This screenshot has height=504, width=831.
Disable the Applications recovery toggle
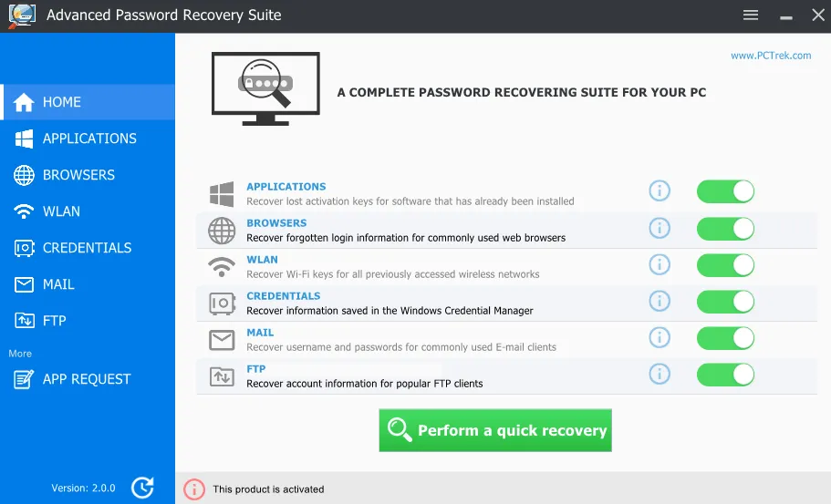(x=725, y=191)
